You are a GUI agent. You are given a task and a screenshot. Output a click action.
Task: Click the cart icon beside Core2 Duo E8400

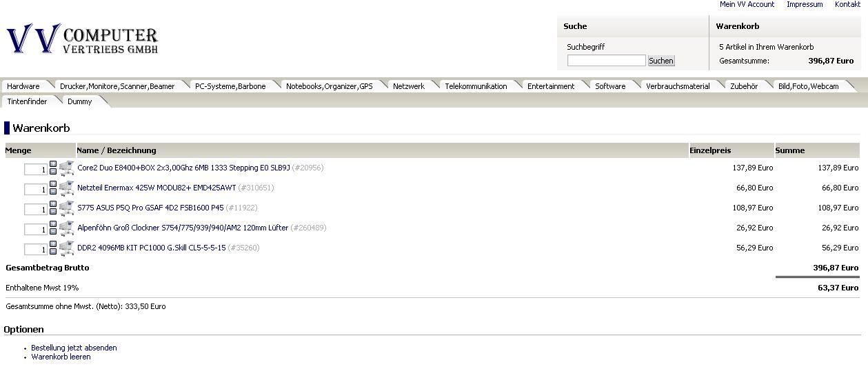pos(67,168)
